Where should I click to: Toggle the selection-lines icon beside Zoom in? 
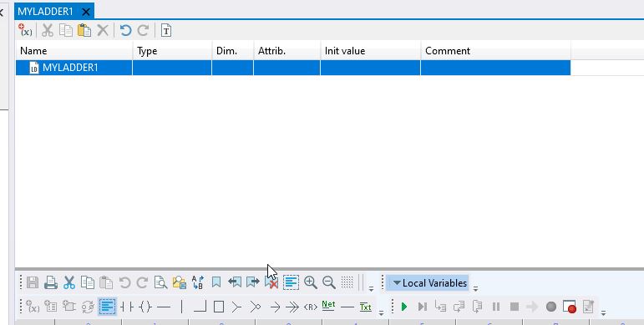[x=291, y=282]
